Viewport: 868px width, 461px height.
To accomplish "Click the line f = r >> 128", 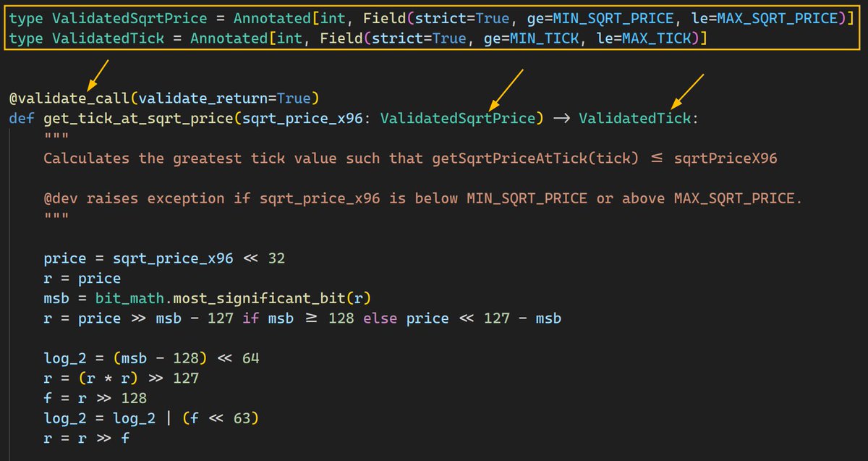I will (x=95, y=399).
